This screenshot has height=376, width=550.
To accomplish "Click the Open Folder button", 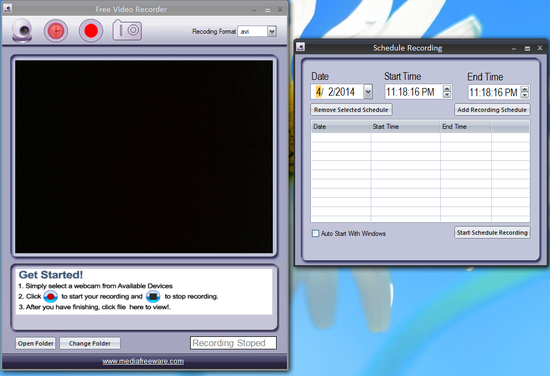I will [36, 343].
